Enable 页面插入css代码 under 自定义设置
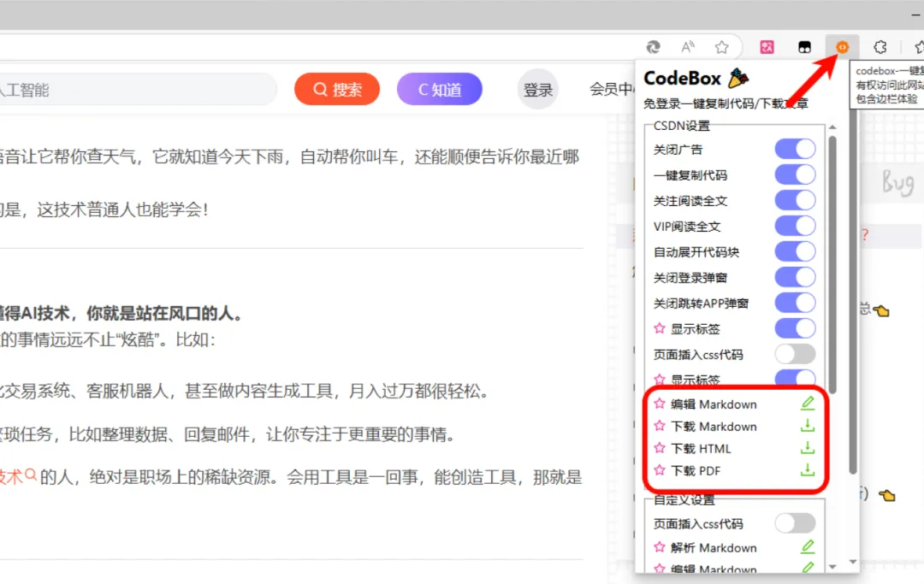924x584 pixels. click(795, 522)
